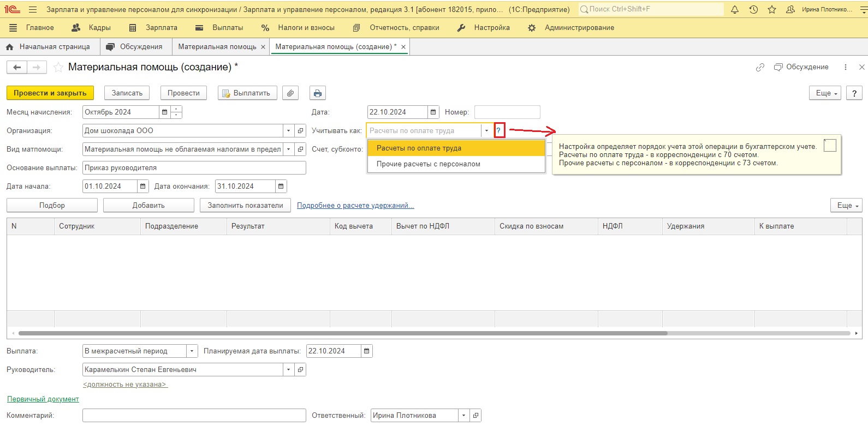
Task: Click the Провести button
Action: click(183, 93)
